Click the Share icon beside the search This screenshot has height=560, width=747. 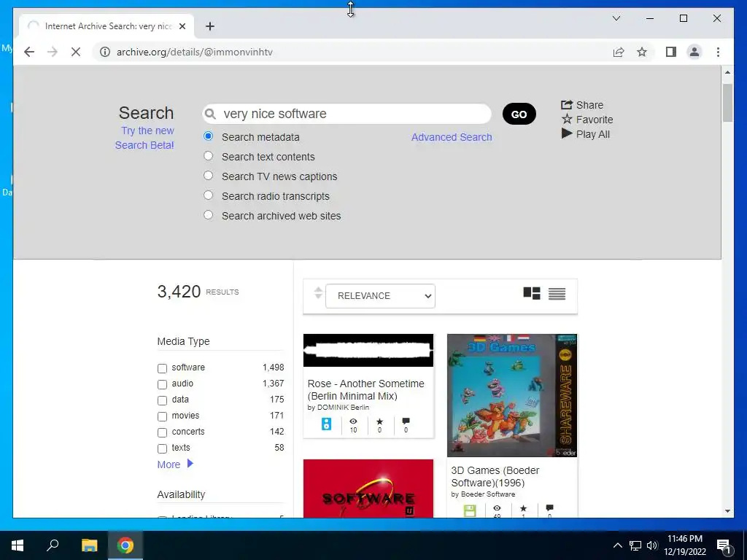pyautogui.click(x=566, y=105)
